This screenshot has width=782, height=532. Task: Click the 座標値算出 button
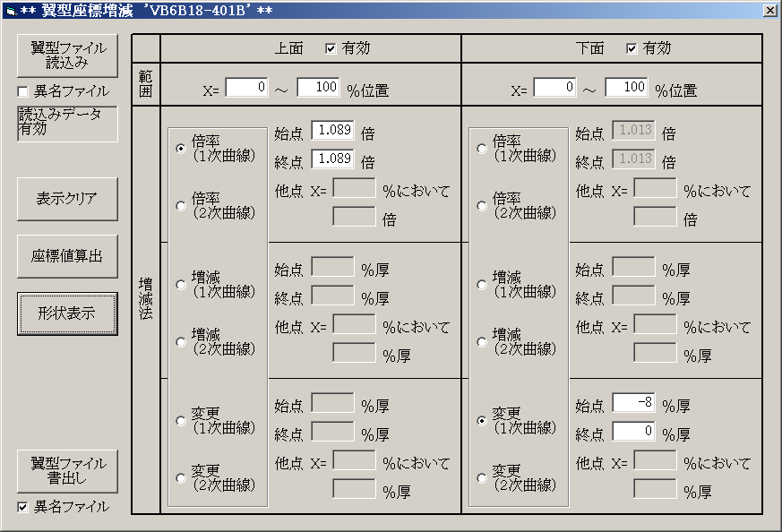[x=67, y=256]
